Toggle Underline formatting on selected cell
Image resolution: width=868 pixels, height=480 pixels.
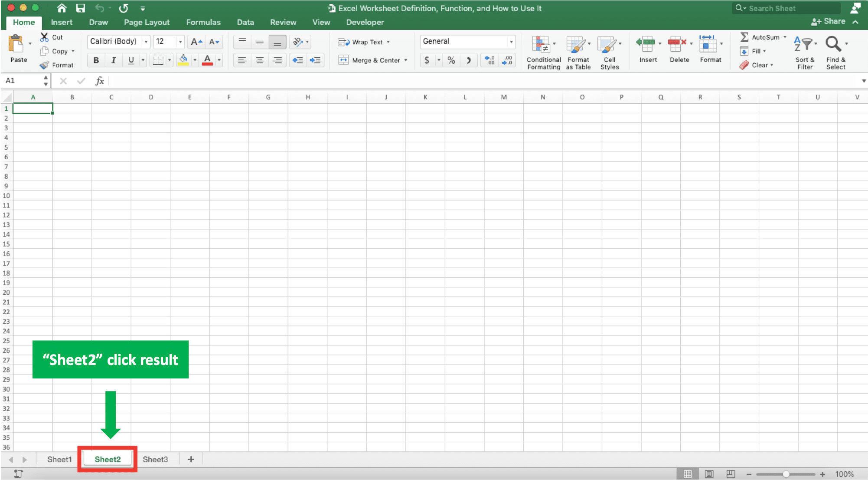[x=130, y=60]
